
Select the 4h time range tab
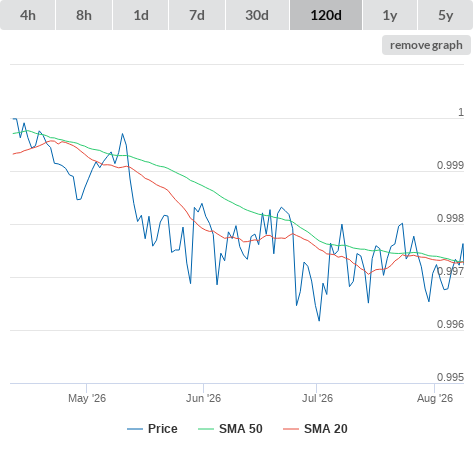tap(28, 15)
